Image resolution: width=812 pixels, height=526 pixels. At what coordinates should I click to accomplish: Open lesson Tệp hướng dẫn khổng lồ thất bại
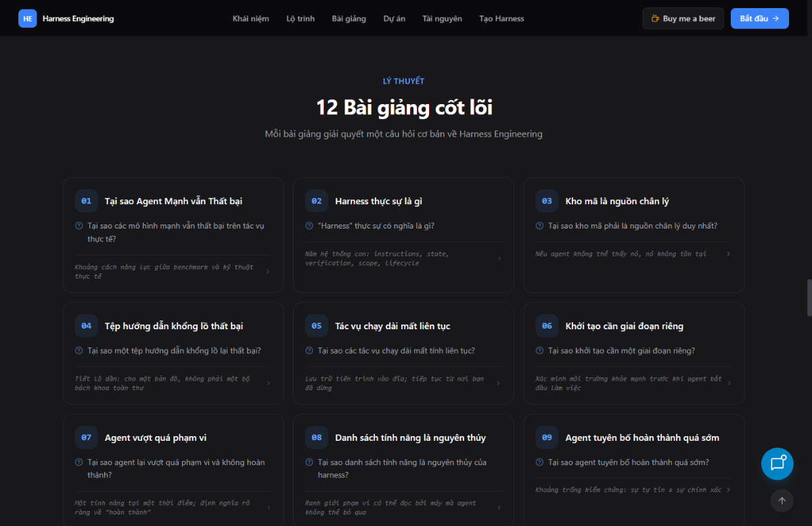173,353
